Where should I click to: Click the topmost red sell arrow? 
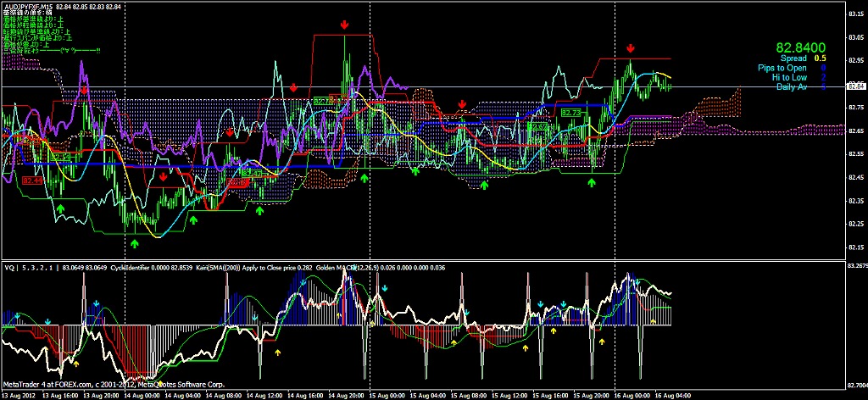[x=345, y=25]
